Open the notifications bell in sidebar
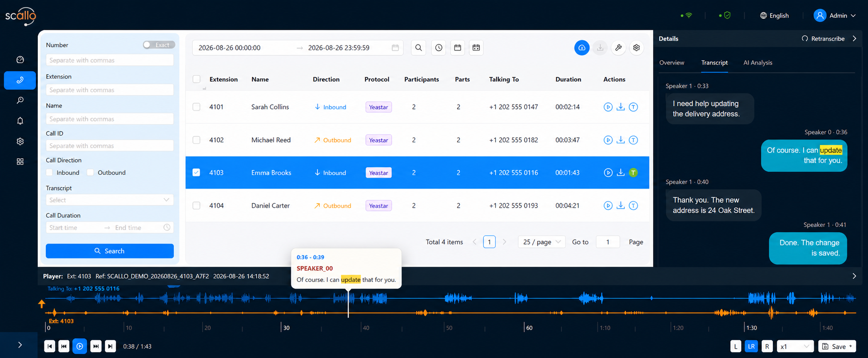This screenshot has width=868, height=358. [x=20, y=121]
